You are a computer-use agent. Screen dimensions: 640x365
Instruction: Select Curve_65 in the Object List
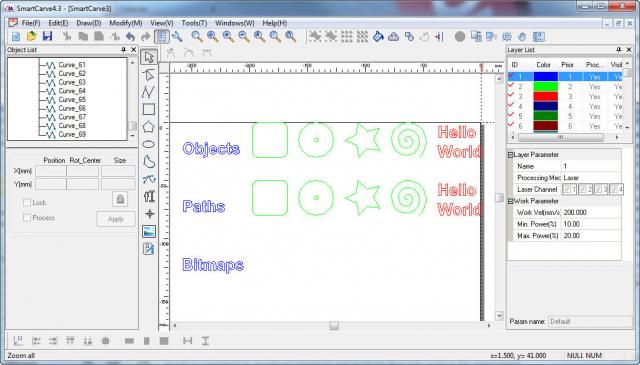tap(72, 100)
